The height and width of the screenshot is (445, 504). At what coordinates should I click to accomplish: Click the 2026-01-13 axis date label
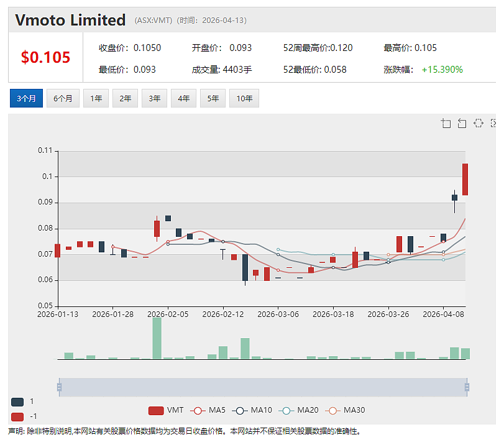pos(58,314)
